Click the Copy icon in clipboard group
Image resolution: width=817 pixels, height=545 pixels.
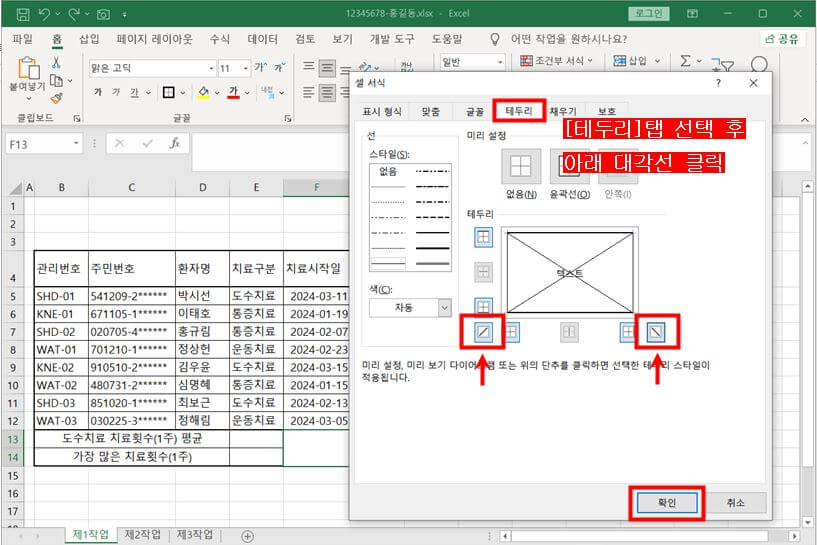coord(56,81)
